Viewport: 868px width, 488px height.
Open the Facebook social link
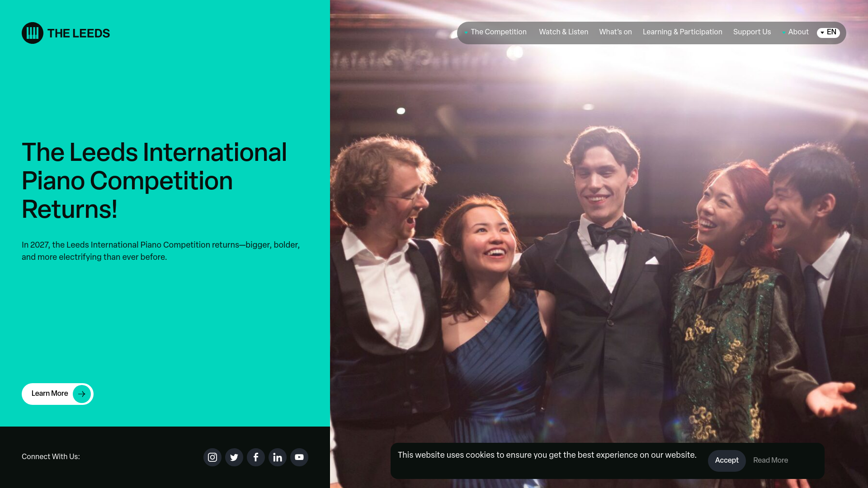(256, 457)
